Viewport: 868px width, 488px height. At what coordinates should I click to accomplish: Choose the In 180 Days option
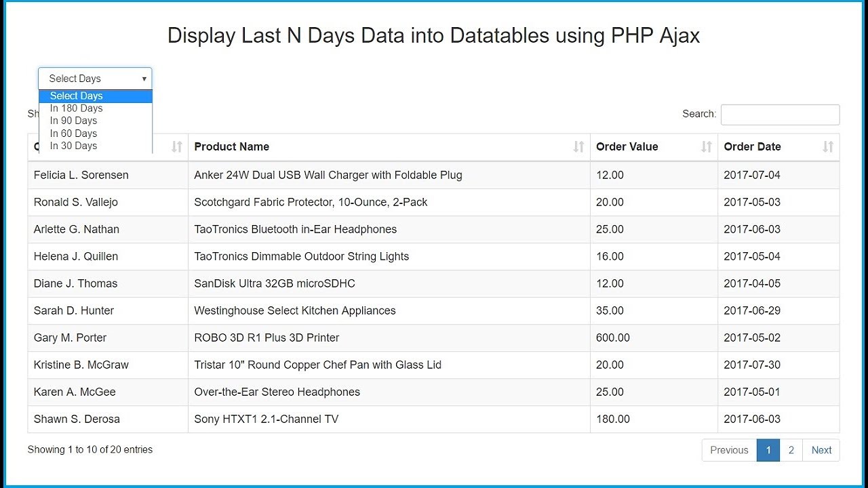click(x=76, y=108)
